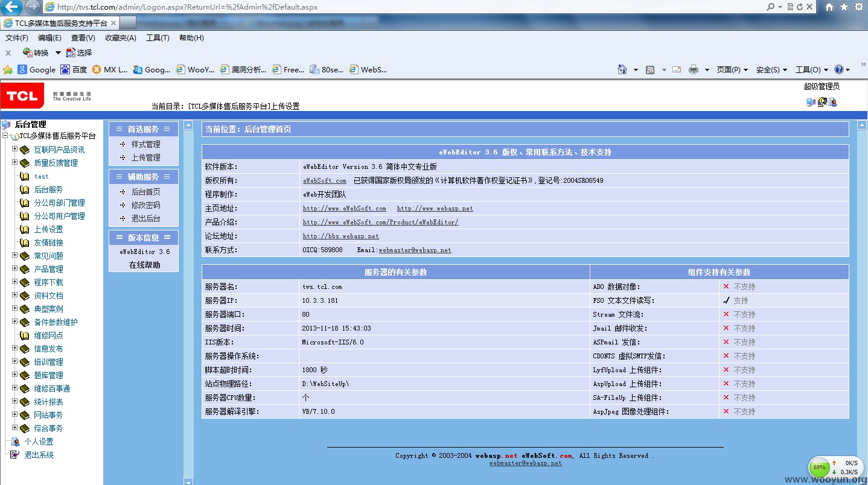
Task: Expand the 统计报表 tree node
Action: click(x=14, y=401)
